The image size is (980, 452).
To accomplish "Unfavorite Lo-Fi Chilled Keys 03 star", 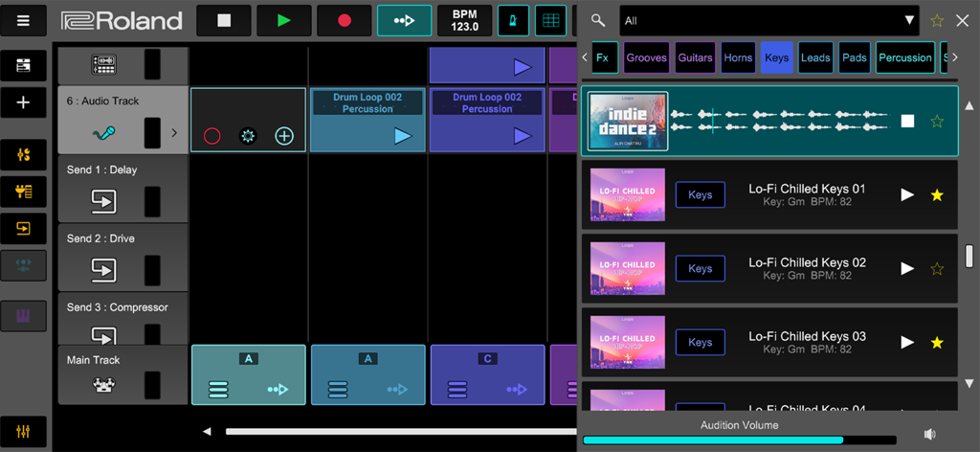I will pyautogui.click(x=937, y=343).
